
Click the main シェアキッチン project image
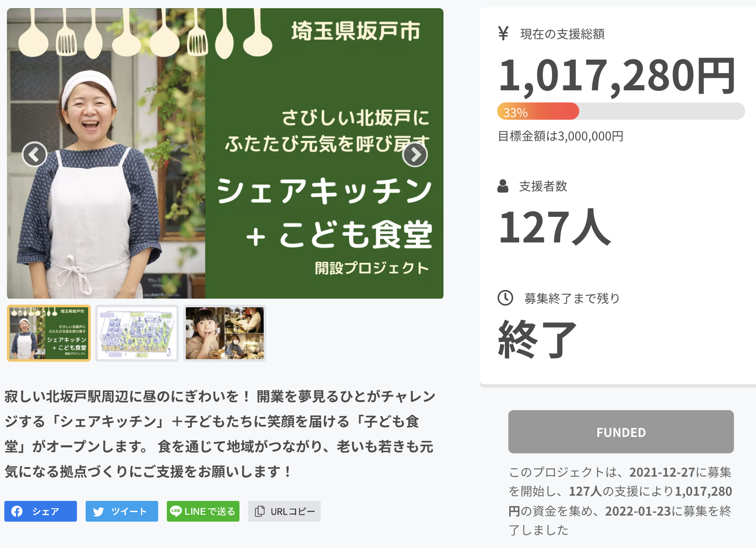click(225, 153)
